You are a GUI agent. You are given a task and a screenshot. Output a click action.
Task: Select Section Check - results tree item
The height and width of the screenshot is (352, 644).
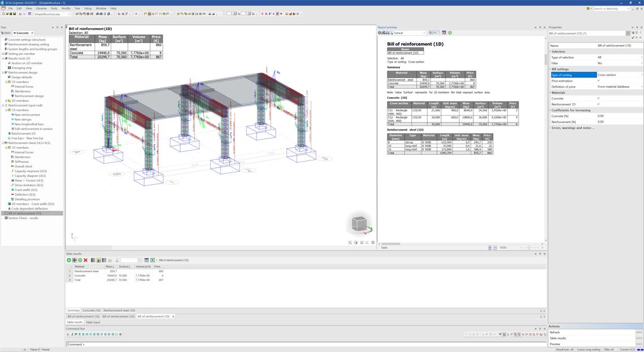click(x=23, y=218)
